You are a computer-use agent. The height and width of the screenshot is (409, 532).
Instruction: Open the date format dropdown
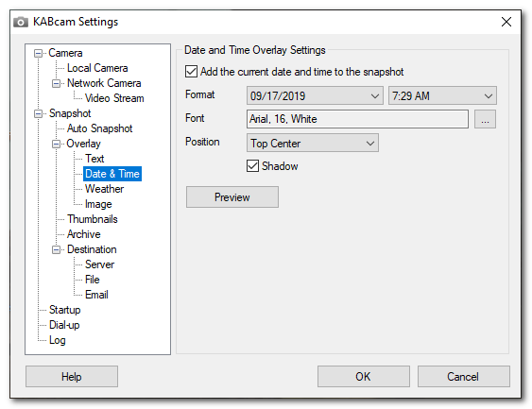[x=315, y=95]
